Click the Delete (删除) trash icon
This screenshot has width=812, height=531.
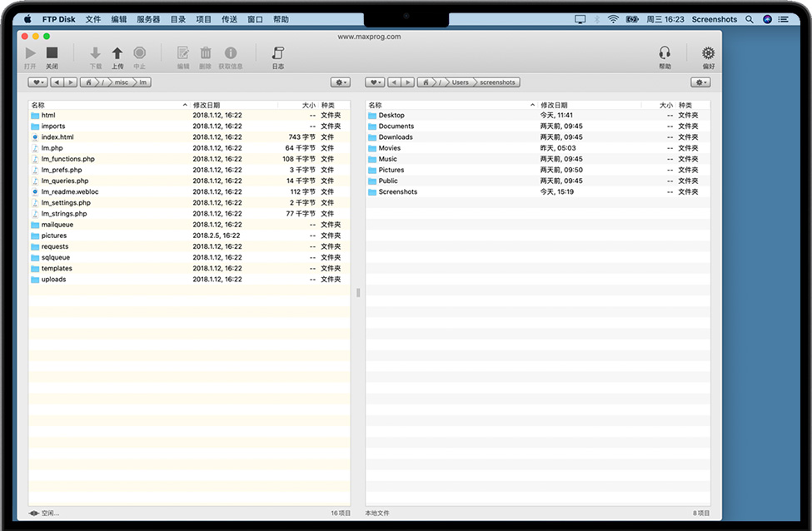(x=206, y=53)
